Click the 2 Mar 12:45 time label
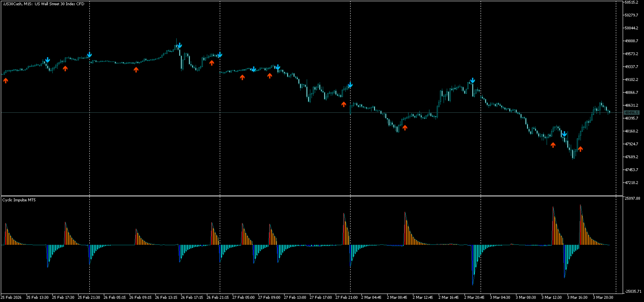The width and height of the screenshot is (644, 302). pos(423,298)
